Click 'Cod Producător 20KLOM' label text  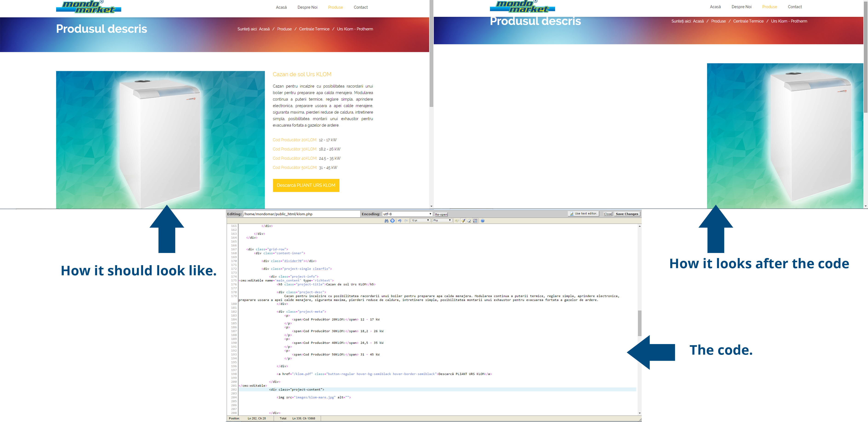(294, 140)
